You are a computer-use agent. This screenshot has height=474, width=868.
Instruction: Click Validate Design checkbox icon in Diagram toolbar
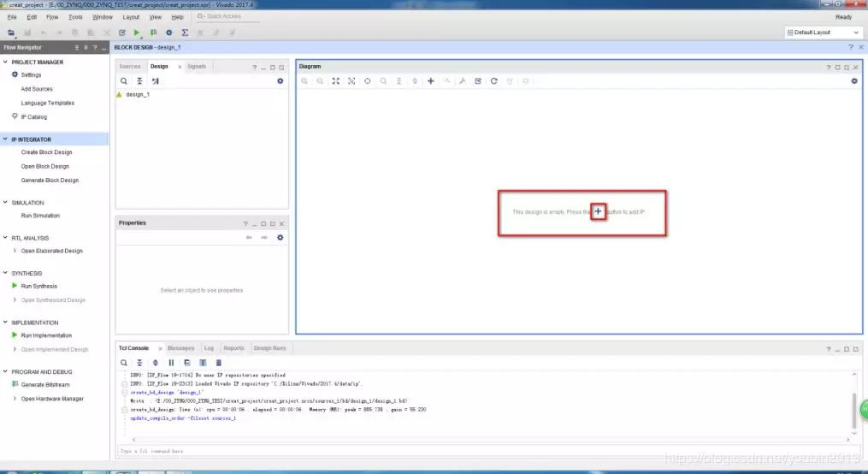tap(478, 80)
